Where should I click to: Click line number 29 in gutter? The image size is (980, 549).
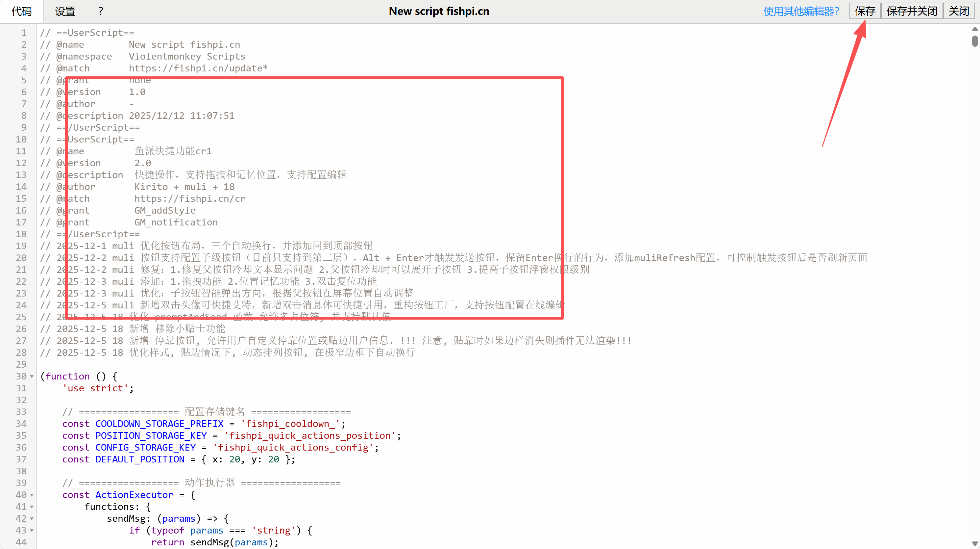(x=21, y=364)
